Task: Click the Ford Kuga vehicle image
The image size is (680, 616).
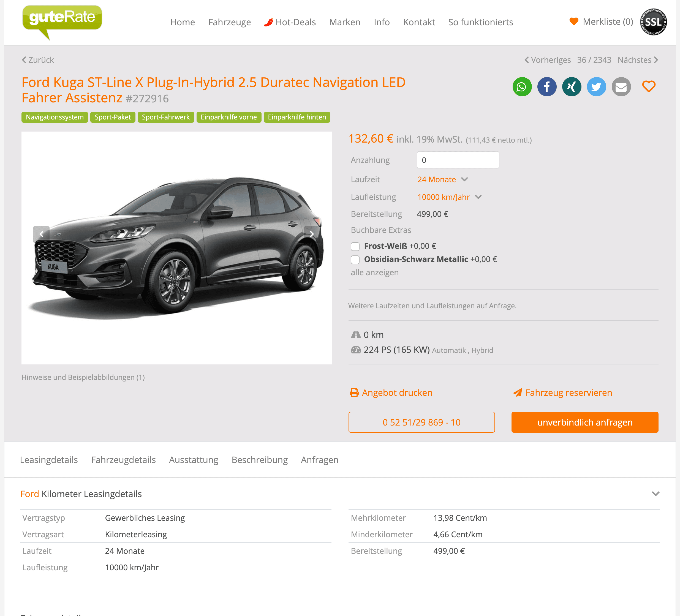Action: click(x=176, y=248)
